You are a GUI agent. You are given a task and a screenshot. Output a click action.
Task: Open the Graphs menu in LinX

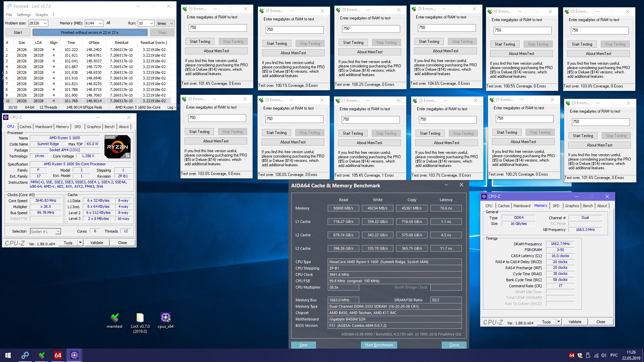42,15
